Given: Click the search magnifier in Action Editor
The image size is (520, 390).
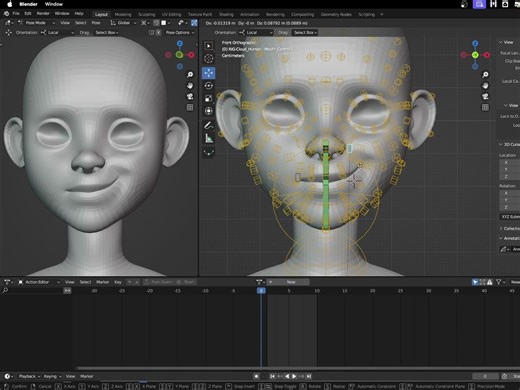Looking at the screenshot, I should [x=5, y=291].
